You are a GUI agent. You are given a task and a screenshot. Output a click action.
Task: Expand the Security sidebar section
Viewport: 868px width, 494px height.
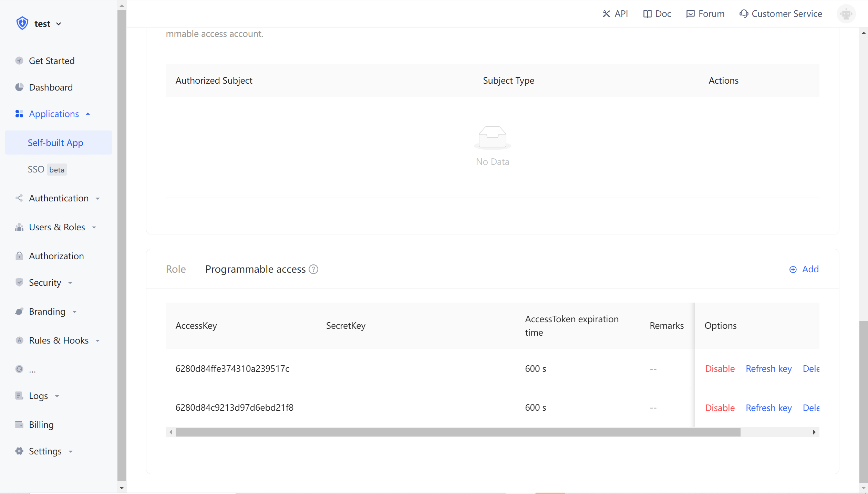click(x=45, y=283)
